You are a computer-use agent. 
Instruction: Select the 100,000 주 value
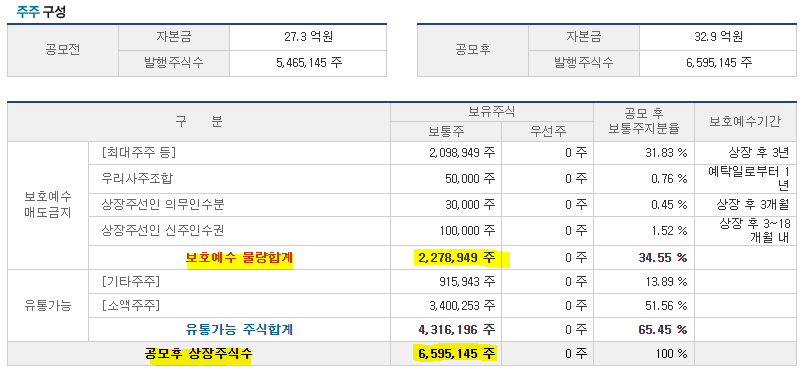[x=467, y=231]
